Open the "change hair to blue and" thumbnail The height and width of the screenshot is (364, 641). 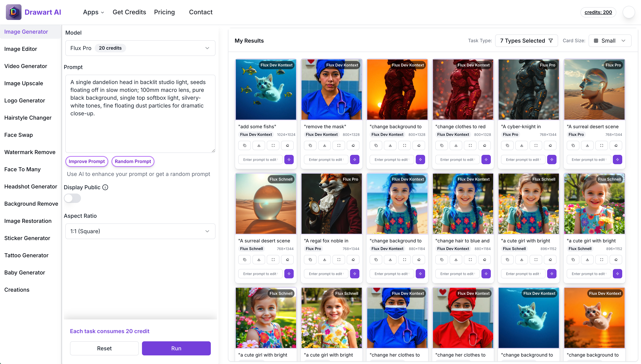tap(463, 204)
